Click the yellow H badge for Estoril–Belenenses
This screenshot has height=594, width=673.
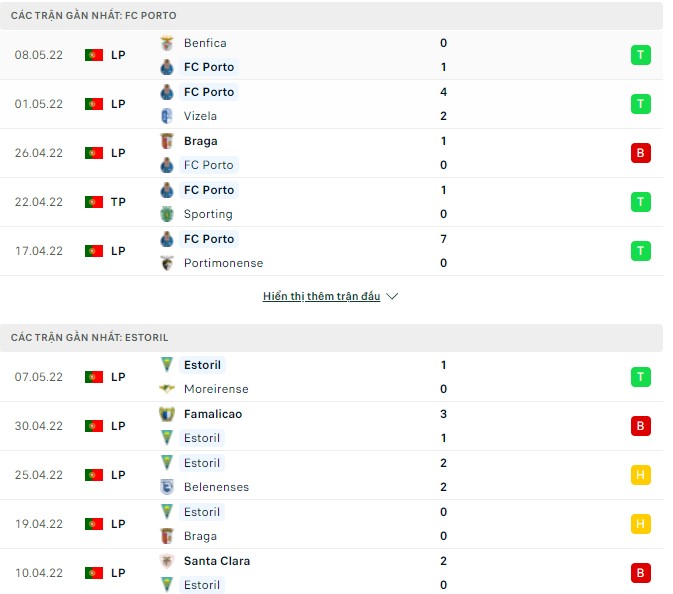click(641, 475)
